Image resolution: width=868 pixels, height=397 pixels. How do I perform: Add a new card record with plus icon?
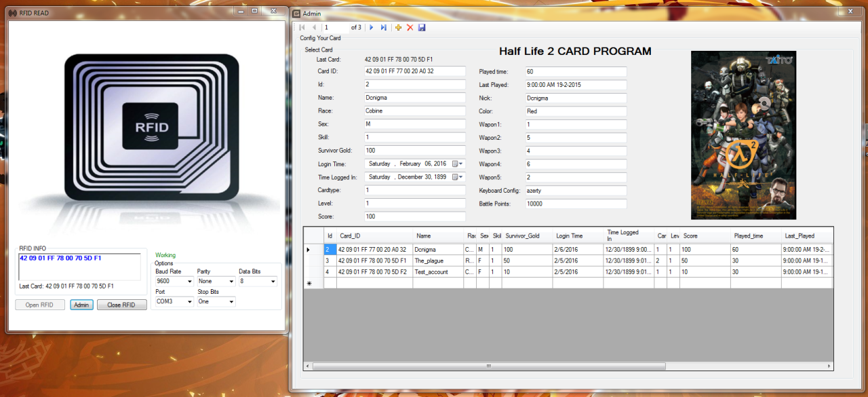pyautogui.click(x=398, y=27)
